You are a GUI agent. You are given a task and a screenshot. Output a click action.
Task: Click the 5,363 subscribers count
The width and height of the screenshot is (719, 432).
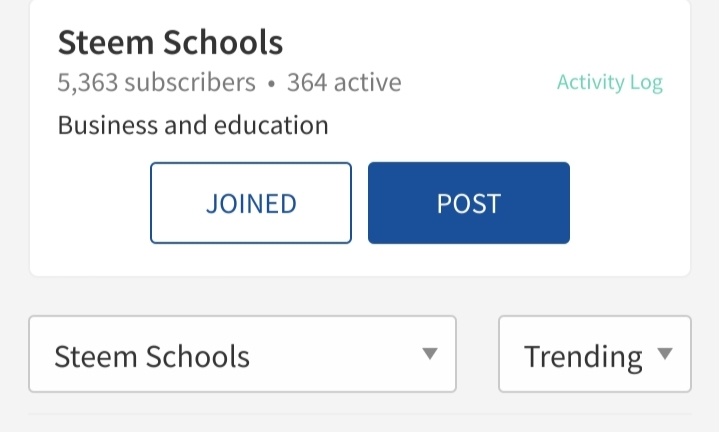click(x=156, y=82)
